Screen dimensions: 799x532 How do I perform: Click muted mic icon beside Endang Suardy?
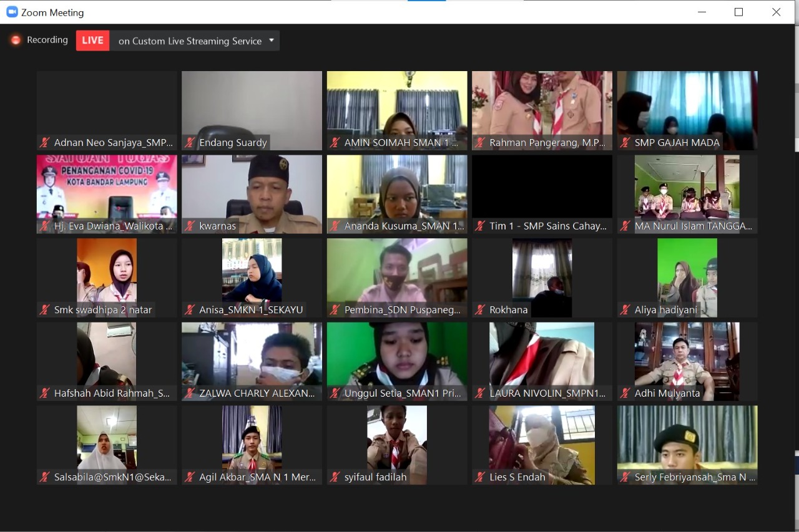(190, 143)
